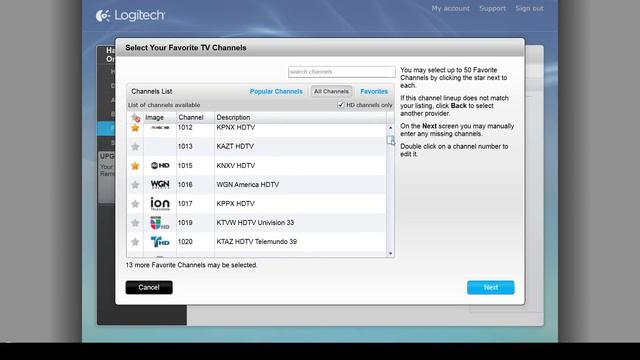Screen dimensions: 640x360
Task: Focus the search channels field
Action: coord(342,72)
